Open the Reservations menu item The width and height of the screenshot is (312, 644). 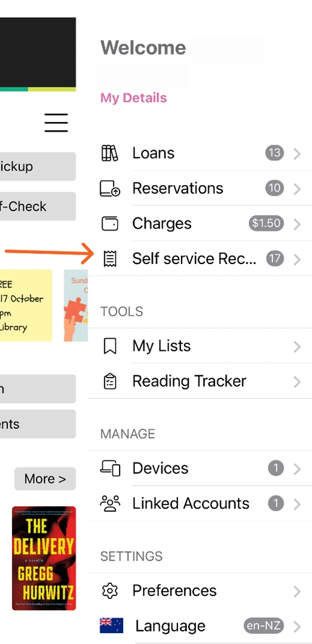[x=200, y=189]
